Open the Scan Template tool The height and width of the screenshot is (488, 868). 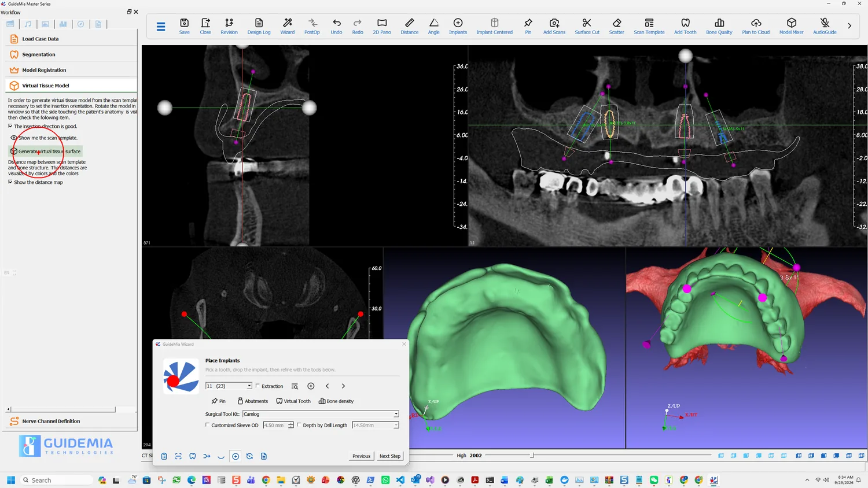[x=649, y=26]
